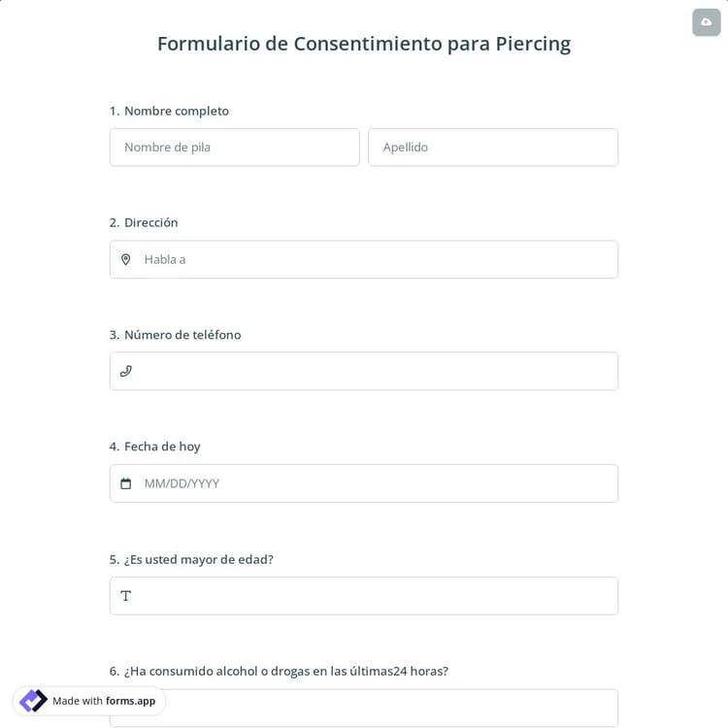Click the location pin icon in Dirección
This screenshot has width=728, height=728.
pos(125,259)
